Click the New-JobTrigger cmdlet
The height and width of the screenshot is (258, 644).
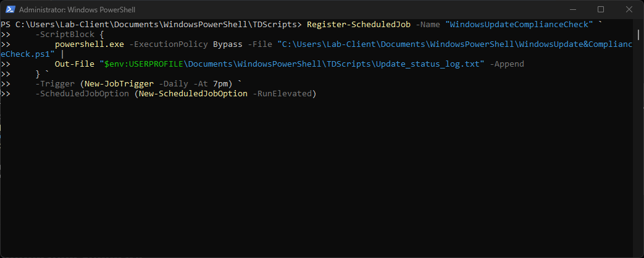pyautogui.click(x=119, y=84)
